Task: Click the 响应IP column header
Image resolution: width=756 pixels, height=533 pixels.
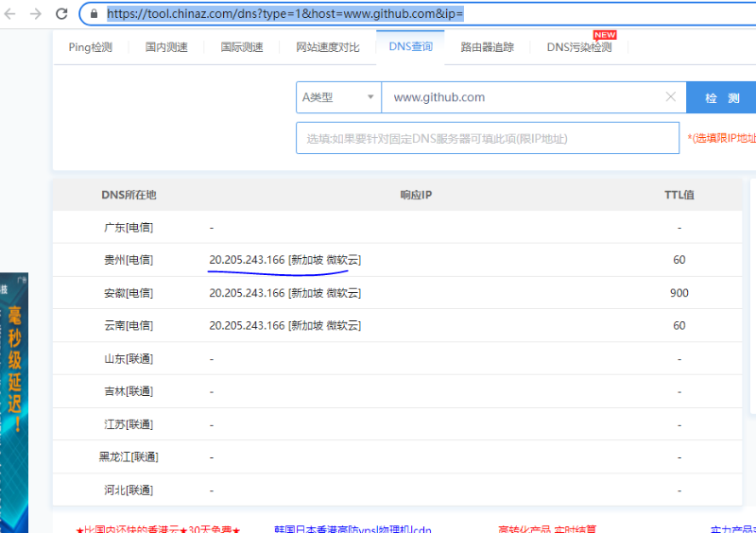Action: tap(416, 195)
